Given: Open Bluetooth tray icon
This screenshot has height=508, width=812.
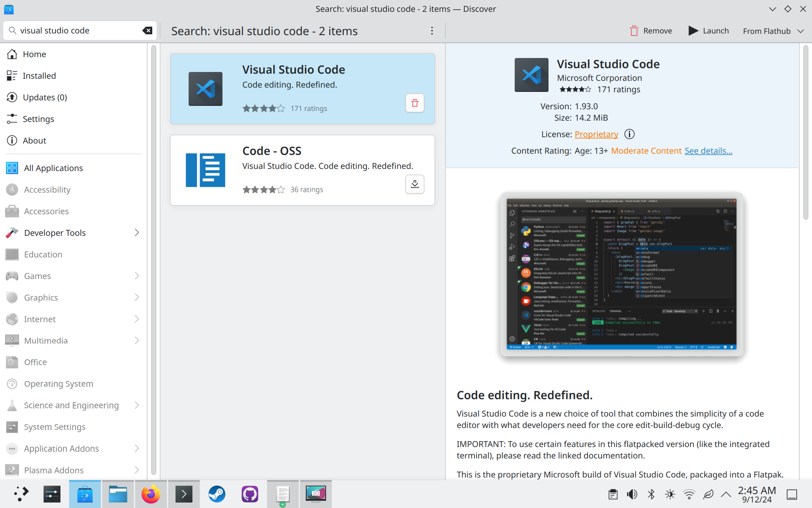Looking at the screenshot, I should (x=651, y=494).
